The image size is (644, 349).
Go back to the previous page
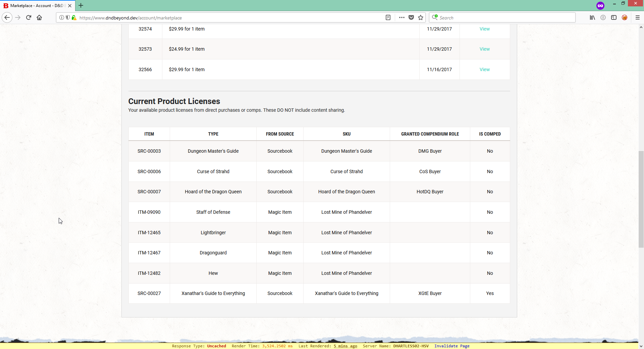[7, 17]
